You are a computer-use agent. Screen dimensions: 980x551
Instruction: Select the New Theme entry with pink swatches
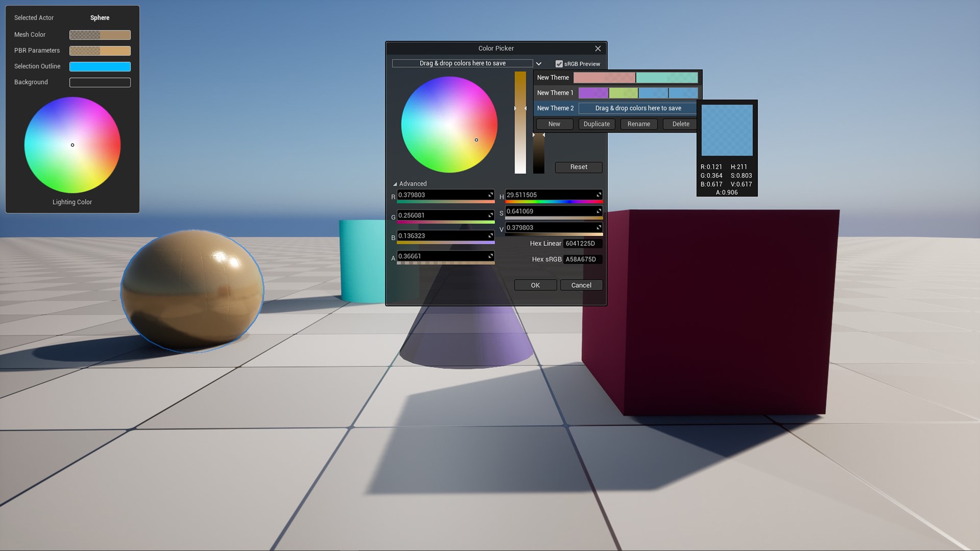[553, 78]
